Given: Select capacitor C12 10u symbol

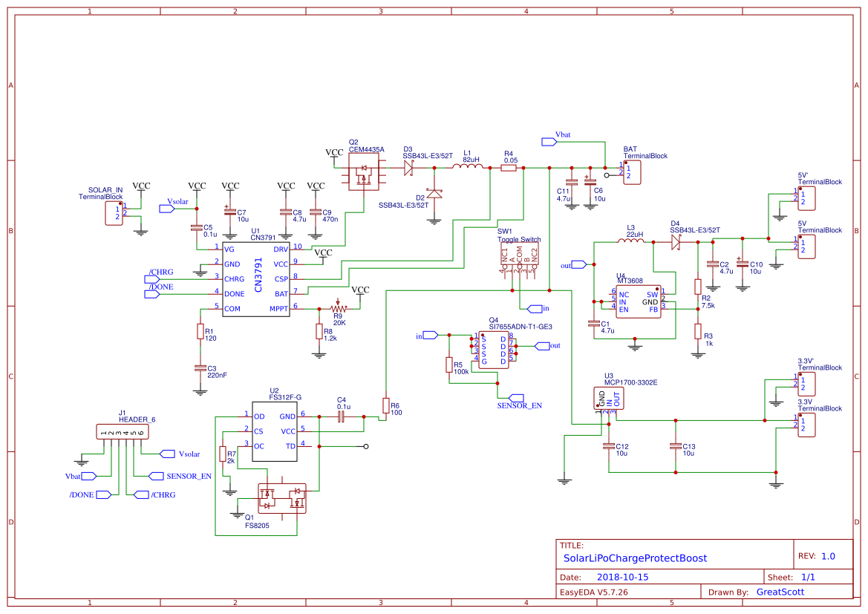Looking at the screenshot, I should click(x=609, y=446).
